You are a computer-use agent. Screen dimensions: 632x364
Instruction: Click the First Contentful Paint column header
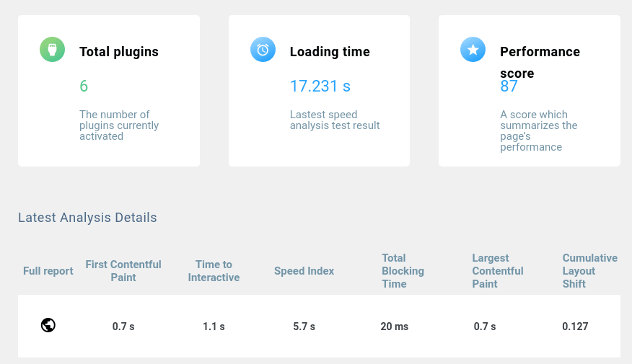[x=123, y=271]
